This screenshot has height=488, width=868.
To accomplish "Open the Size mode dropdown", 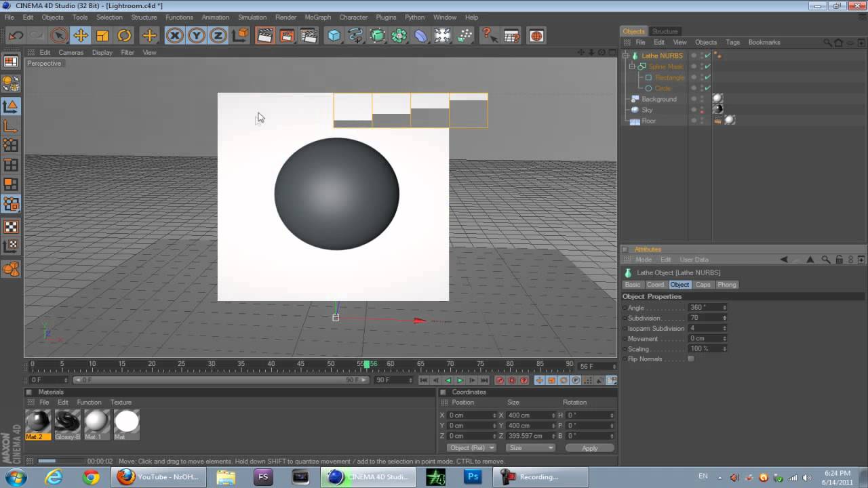I will point(530,448).
